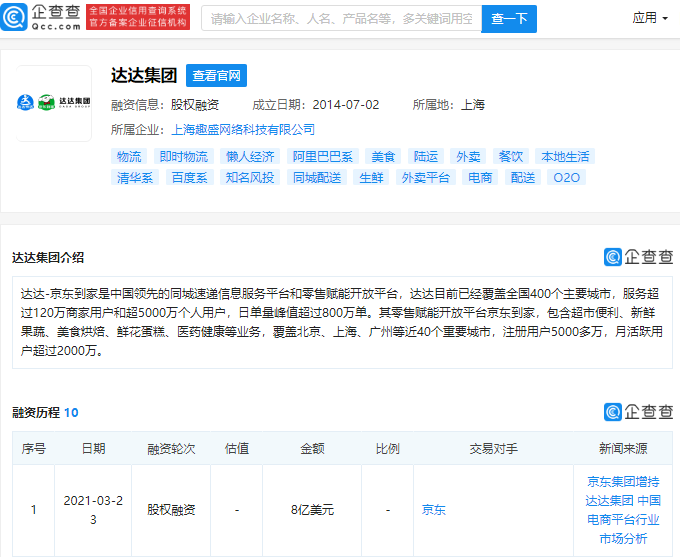Open the 上海趣盛网络科技有限公司 link
Viewport: 680px width, 557px height.
[243, 129]
